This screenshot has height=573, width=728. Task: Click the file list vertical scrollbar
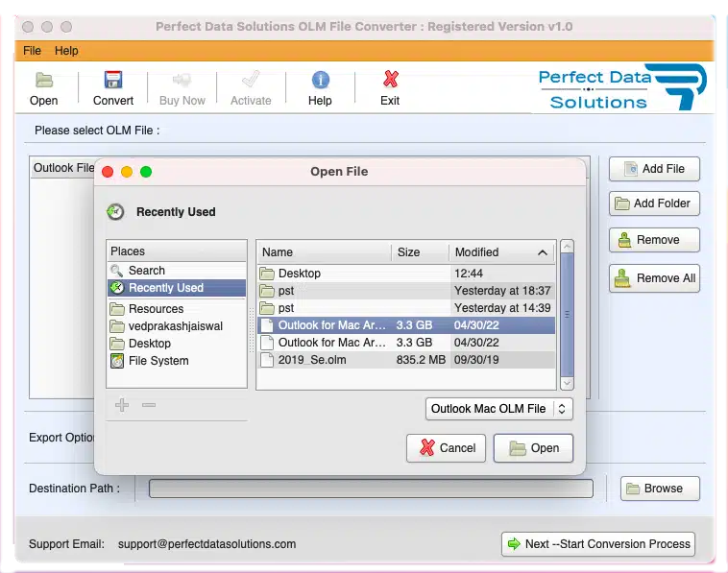coord(567,315)
